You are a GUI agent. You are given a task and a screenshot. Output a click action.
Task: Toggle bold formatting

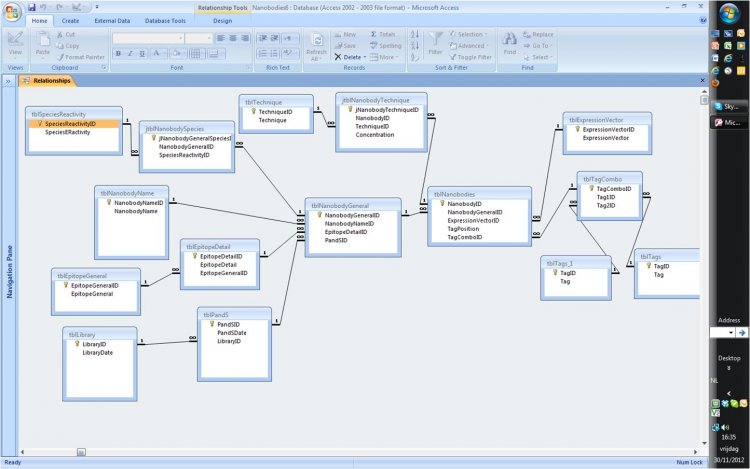118,53
